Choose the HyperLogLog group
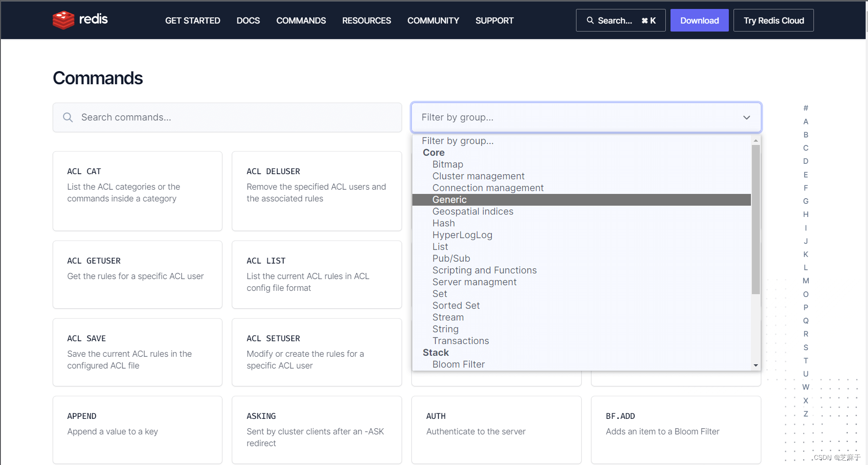The image size is (868, 465). pyautogui.click(x=582, y=235)
